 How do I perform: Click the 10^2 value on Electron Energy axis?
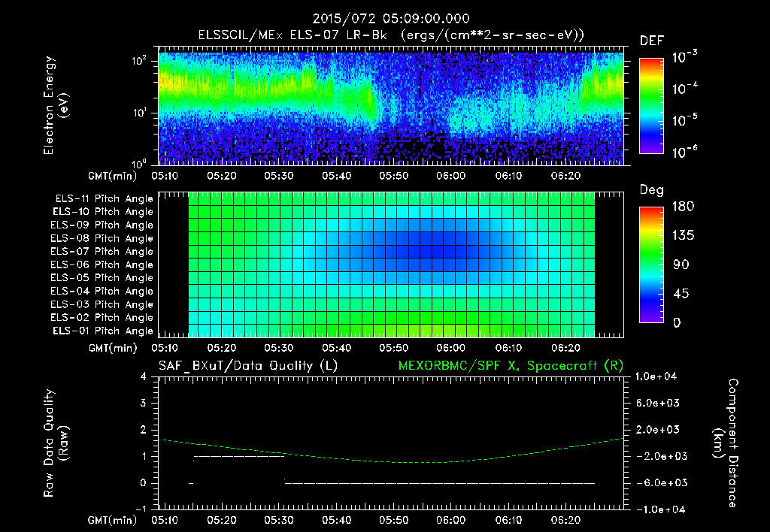(x=139, y=62)
